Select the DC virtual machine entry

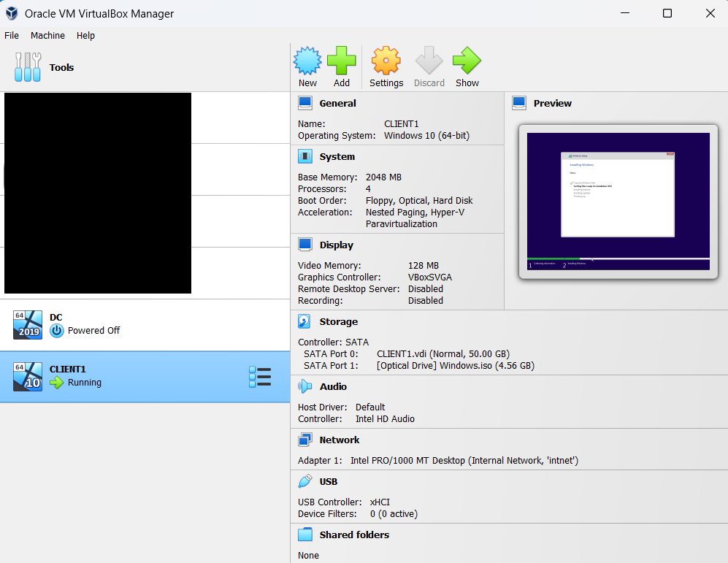[145, 325]
